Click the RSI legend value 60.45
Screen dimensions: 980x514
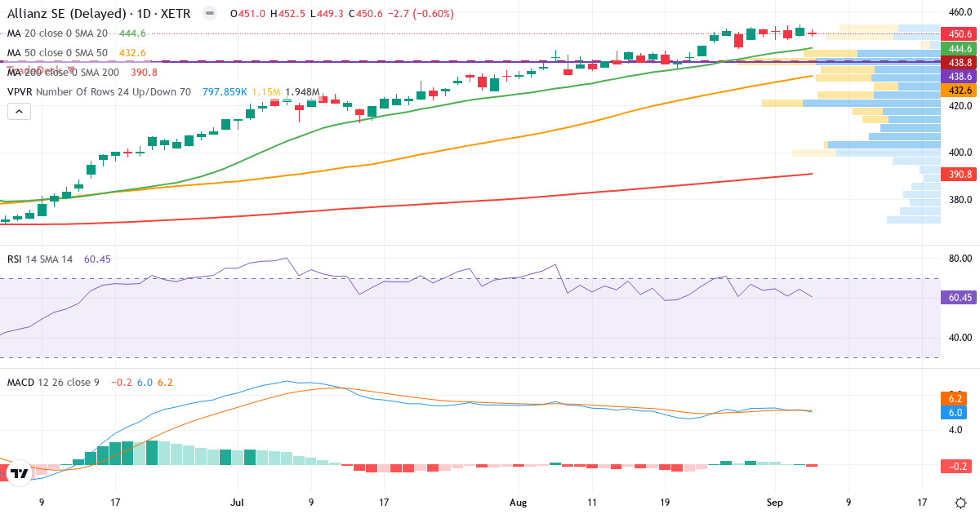pos(97,259)
